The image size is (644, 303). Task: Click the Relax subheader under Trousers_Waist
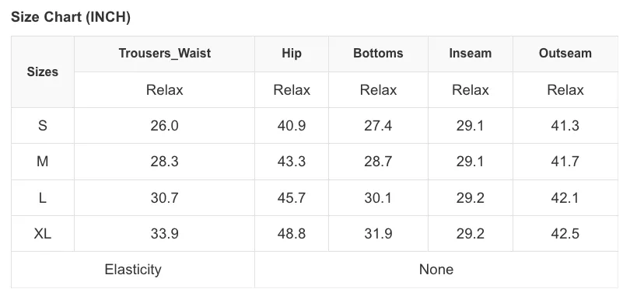pyautogui.click(x=164, y=90)
